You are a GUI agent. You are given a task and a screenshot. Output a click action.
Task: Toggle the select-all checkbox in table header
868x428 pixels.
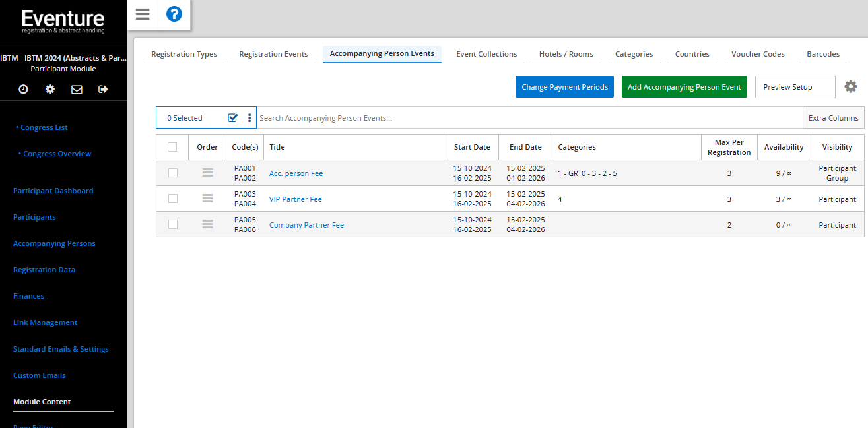(x=172, y=147)
